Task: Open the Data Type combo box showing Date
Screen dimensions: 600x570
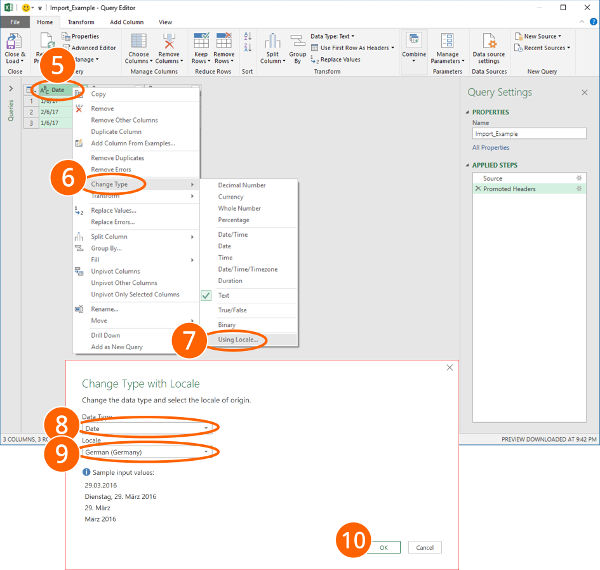Action: pos(147,428)
